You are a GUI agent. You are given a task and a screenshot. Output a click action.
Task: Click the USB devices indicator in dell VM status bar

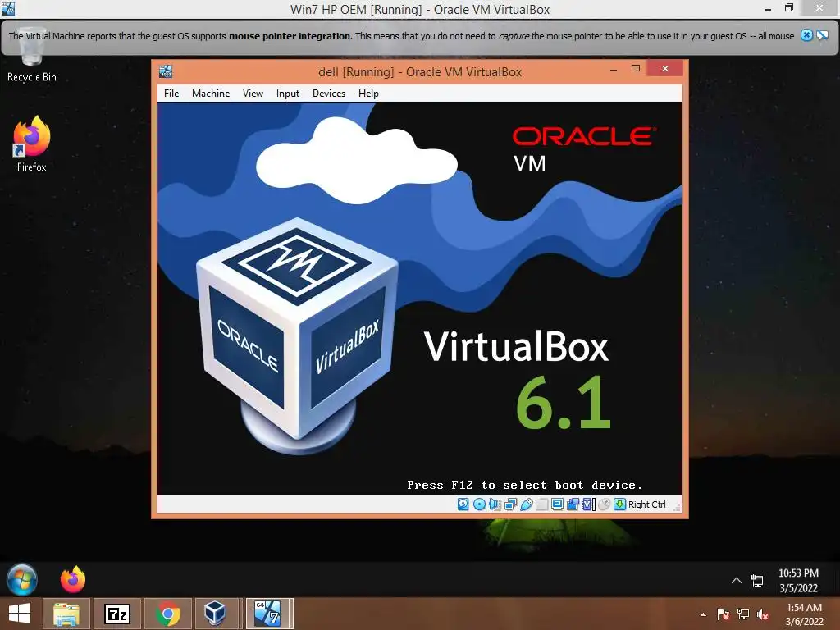coord(527,504)
